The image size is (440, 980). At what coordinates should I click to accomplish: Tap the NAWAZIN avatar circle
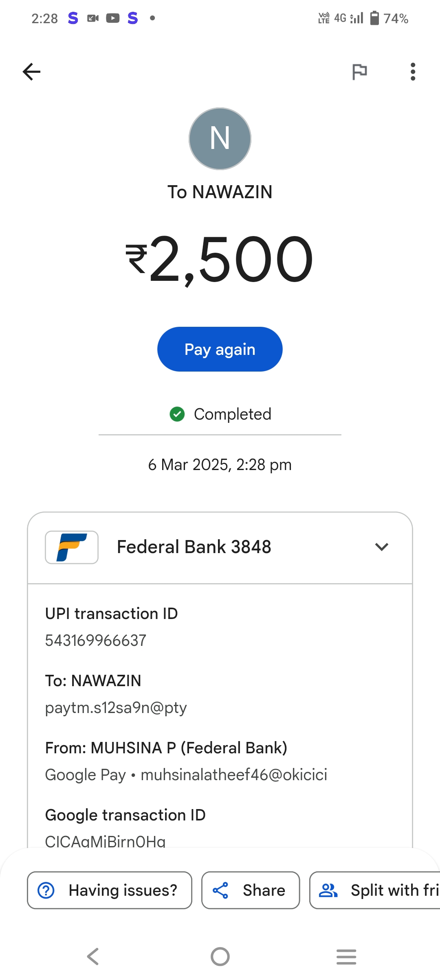point(220,139)
